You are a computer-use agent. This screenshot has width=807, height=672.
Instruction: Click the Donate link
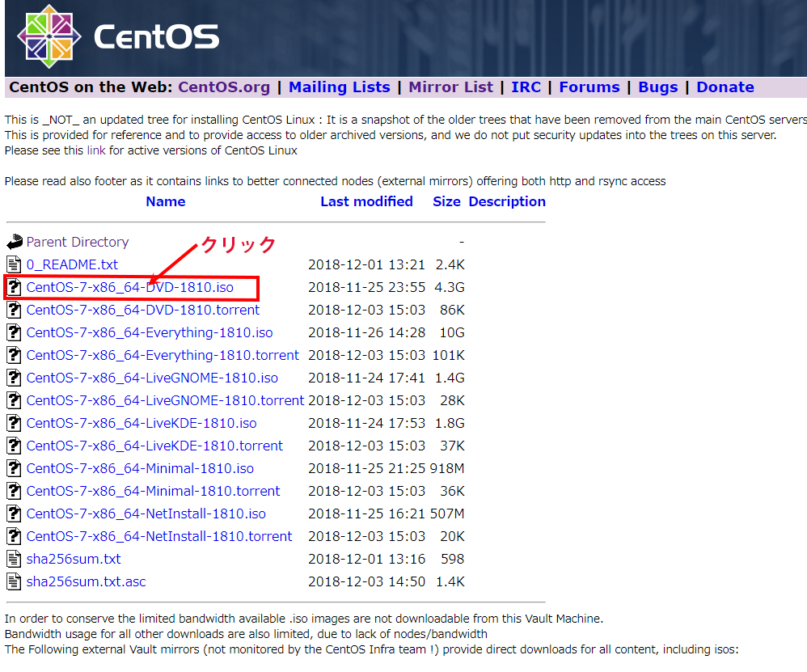coord(725,87)
